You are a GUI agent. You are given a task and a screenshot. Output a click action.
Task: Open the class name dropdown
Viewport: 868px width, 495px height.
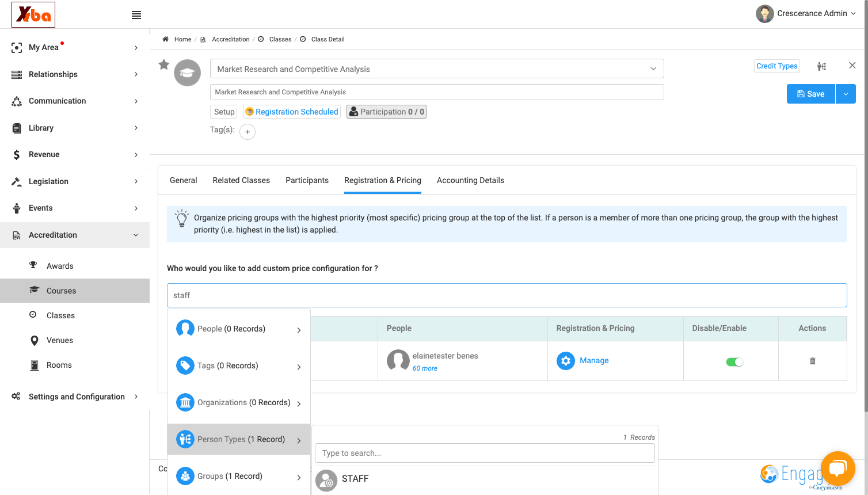pos(437,69)
